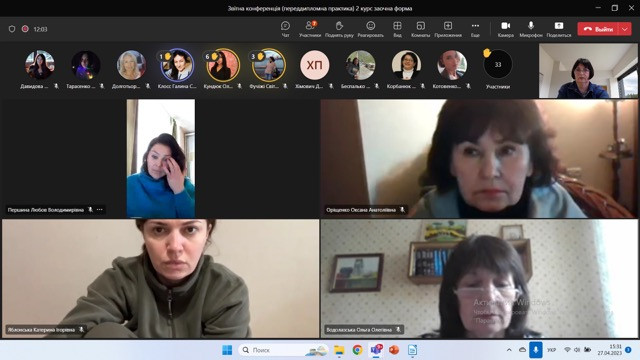
Task: Toggle the Microphone mute in the toolbar
Action: pyautogui.click(x=531, y=26)
